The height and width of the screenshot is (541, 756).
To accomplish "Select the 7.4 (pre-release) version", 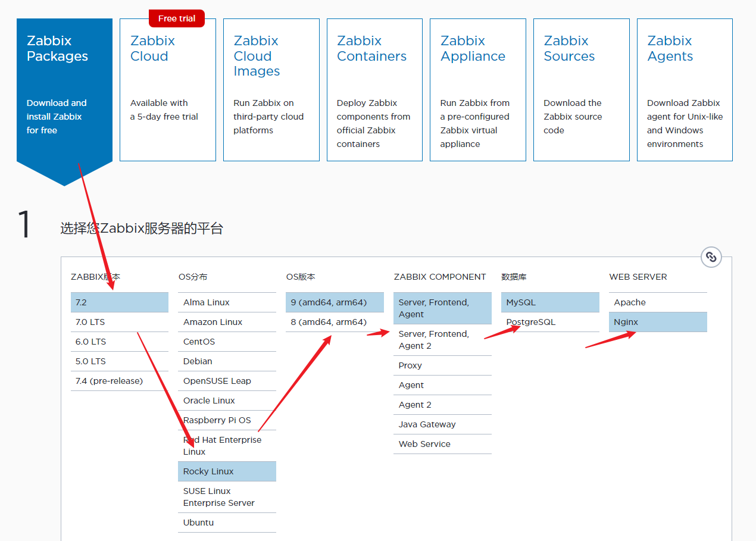I will [x=120, y=381].
